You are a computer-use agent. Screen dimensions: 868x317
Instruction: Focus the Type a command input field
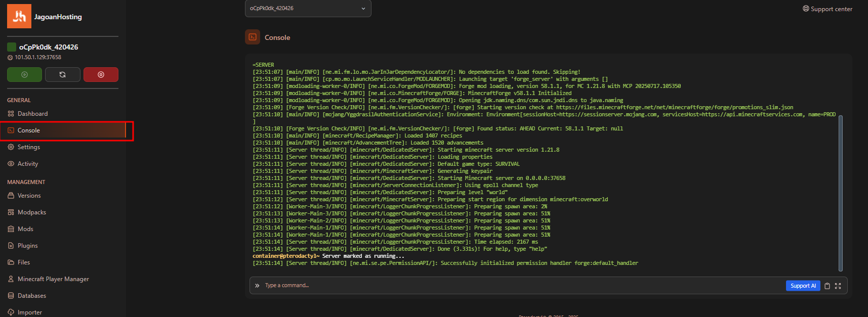(x=524, y=286)
